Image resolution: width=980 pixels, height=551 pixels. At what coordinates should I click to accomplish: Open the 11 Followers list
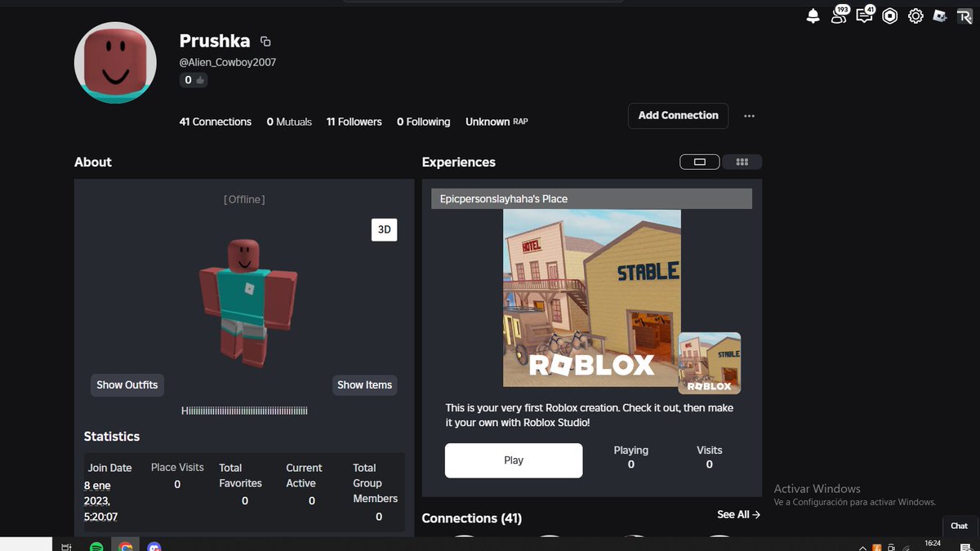point(354,122)
